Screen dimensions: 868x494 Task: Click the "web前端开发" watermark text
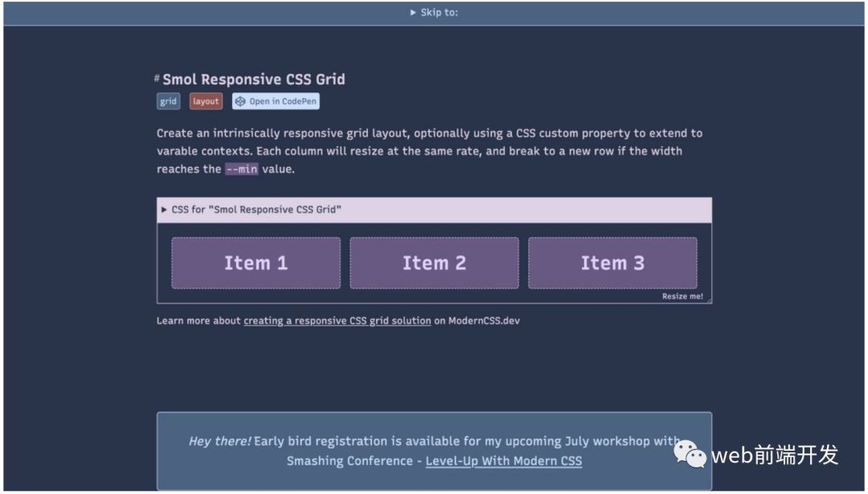pyautogui.click(x=775, y=455)
